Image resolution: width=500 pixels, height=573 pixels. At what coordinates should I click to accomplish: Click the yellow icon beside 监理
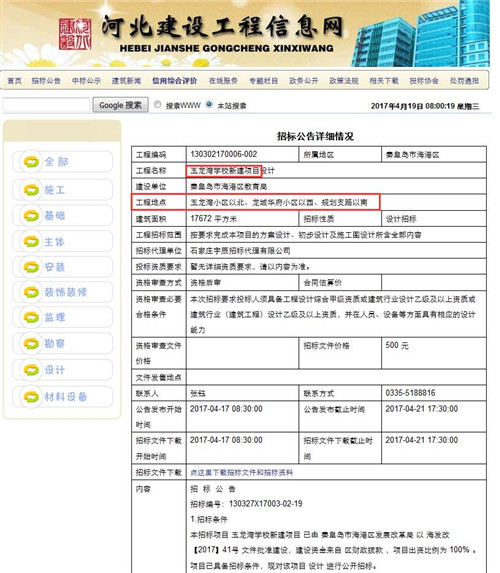(31, 317)
